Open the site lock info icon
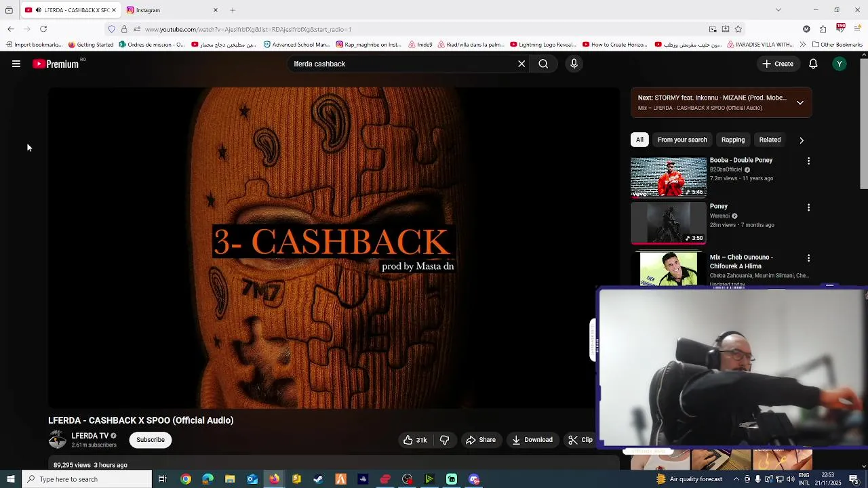The width and height of the screenshot is (868, 488). [124, 29]
